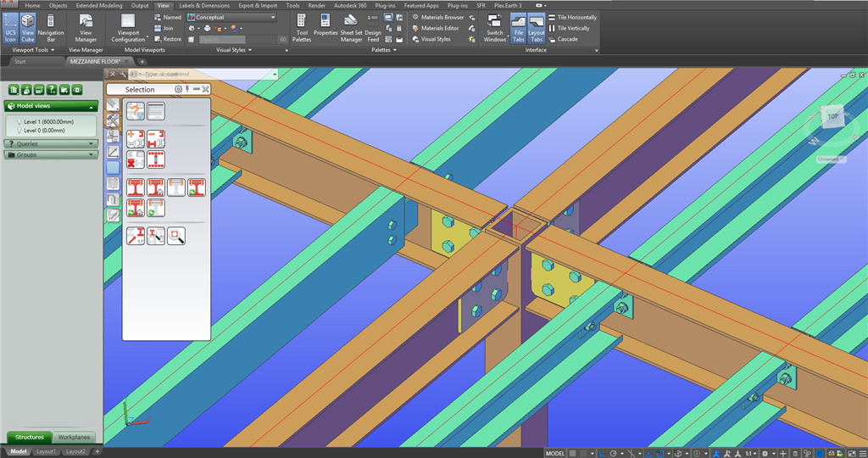Toggle the UCS Icon button
This screenshot has width=868, height=458.
click(x=10, y=27)
